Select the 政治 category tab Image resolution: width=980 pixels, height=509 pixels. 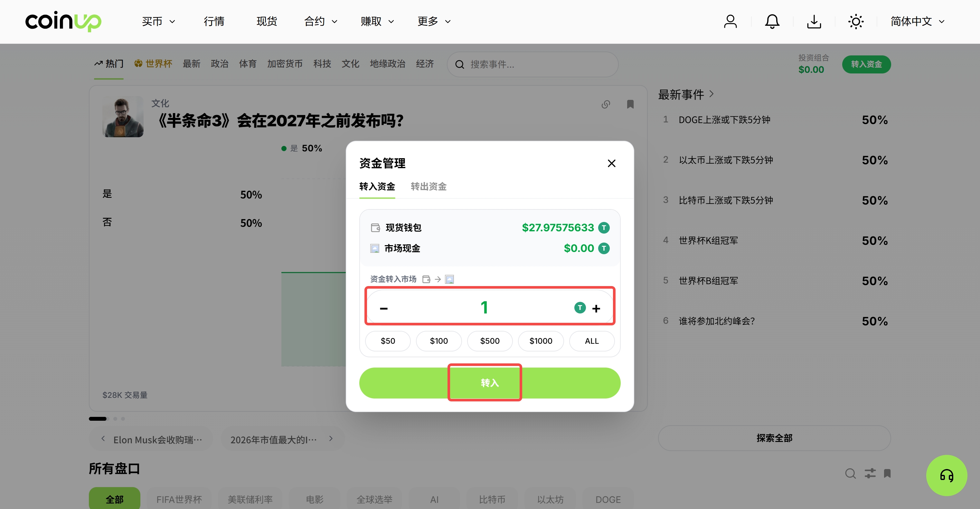220,63
